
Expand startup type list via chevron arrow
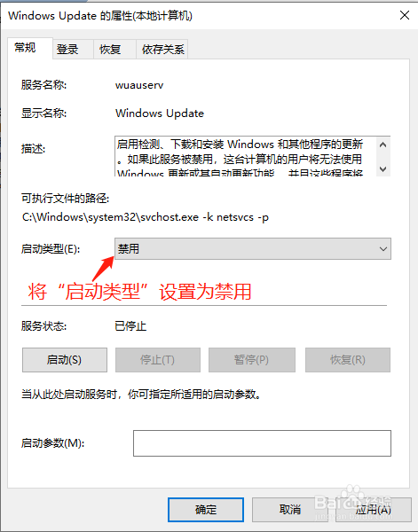click(x=383, y=249)
